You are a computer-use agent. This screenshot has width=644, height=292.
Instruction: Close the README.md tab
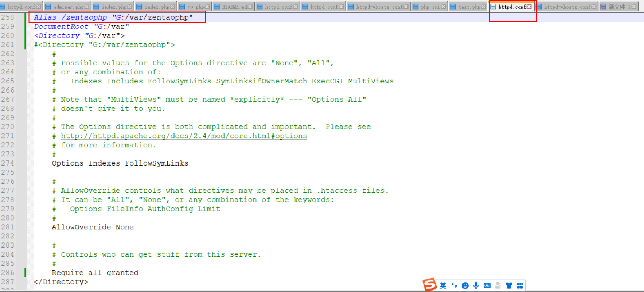click(250, 7)
